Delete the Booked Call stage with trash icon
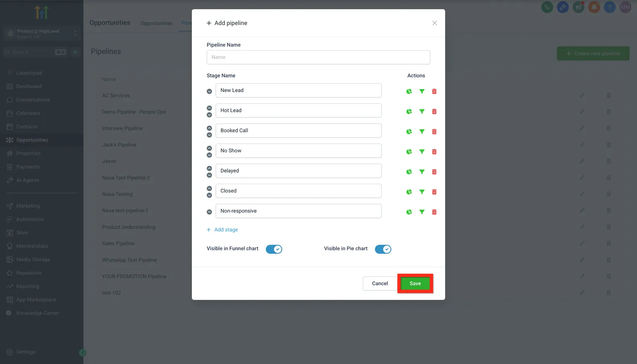Screen dimensions: 637x364 click(434, 132)
